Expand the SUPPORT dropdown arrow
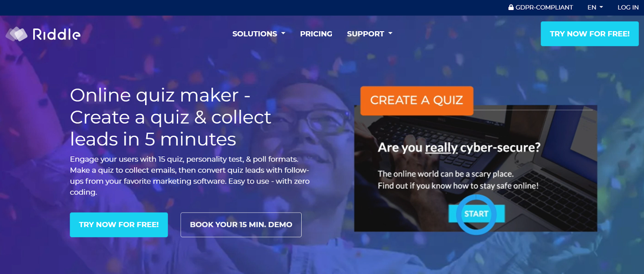 tap(390, 33)
